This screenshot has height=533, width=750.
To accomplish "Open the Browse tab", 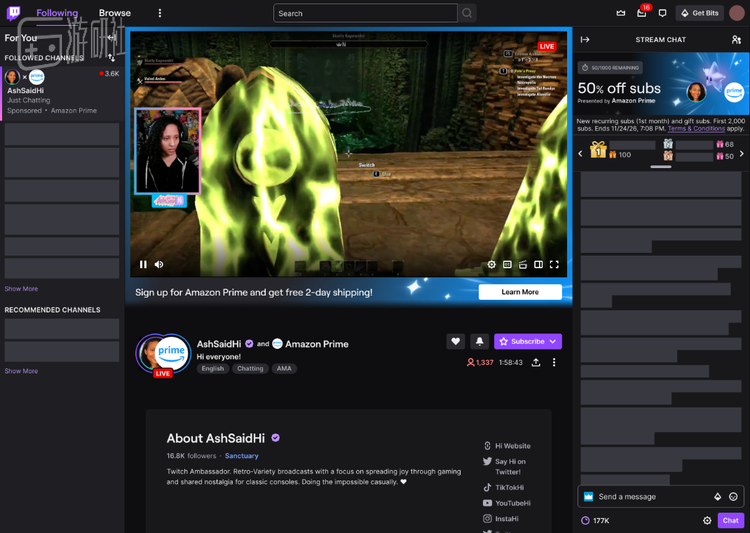I will (115, 13).
